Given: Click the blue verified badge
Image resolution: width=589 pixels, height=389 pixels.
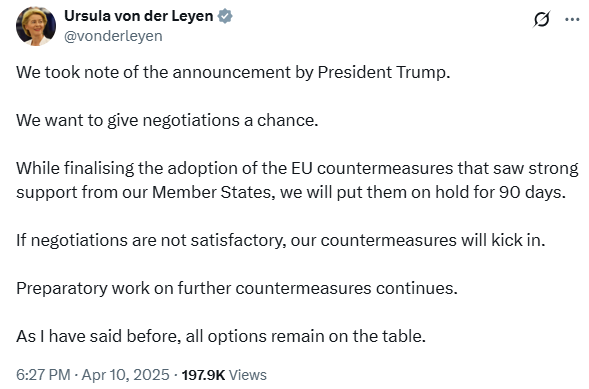Looking at the screenshot, I should (225, 16).
